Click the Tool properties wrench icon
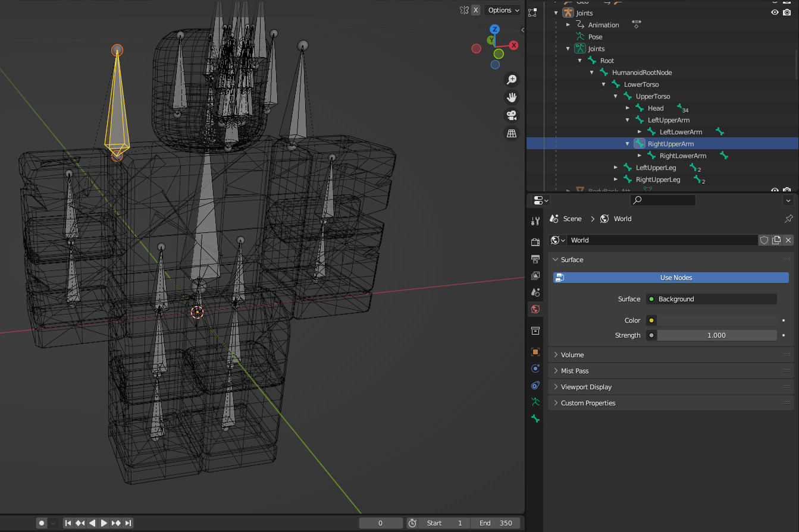 point(535,220)
